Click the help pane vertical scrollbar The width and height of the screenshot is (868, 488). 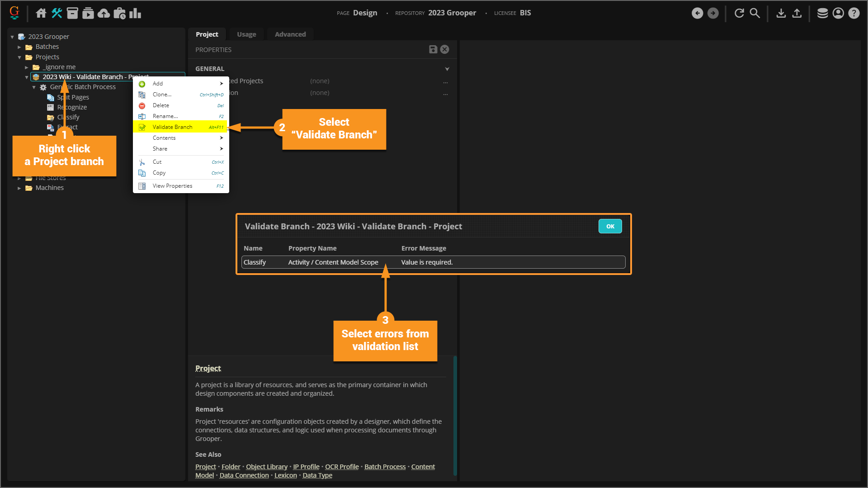pyautogui.click(x=455, y=416)
